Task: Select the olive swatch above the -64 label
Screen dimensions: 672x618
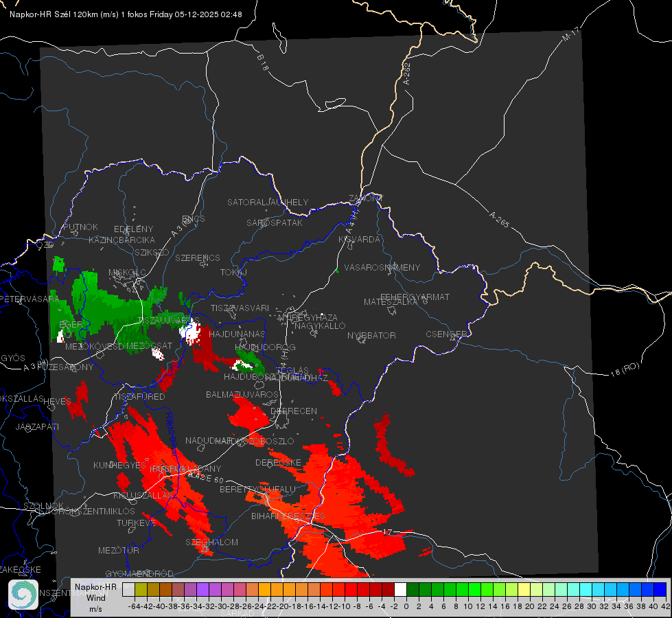Action: click(x=141, y=589)
